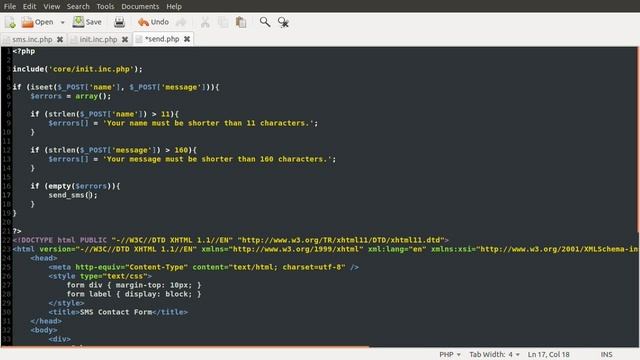Redo action using the greyed arrow icon
Screen dimensions: 640x360
click(x=181, y=22)
